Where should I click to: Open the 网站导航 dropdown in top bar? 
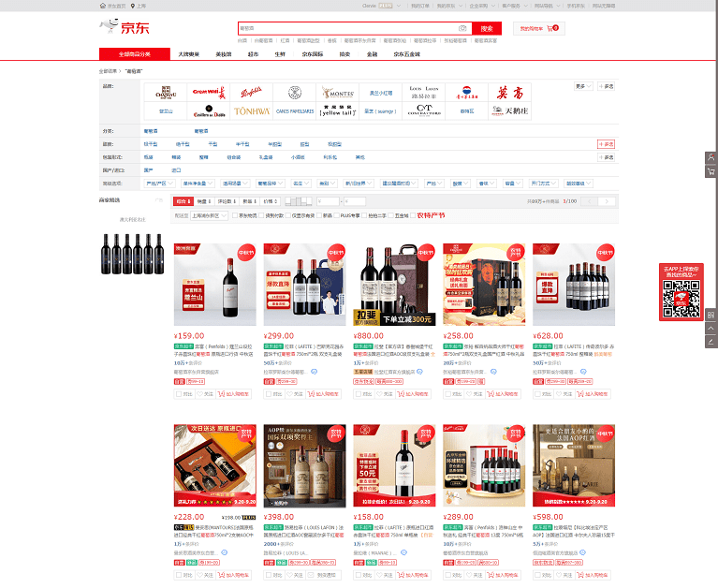pos(548,6)
